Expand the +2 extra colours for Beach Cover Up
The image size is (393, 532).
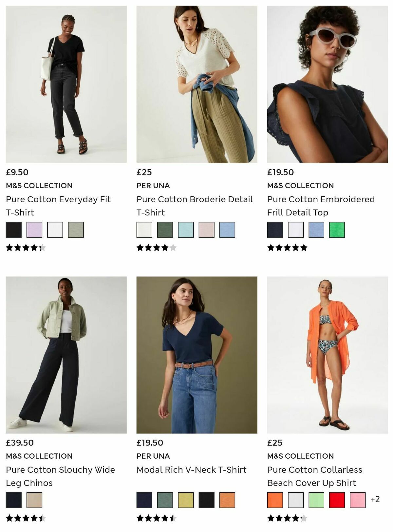[x=375, y=500]
